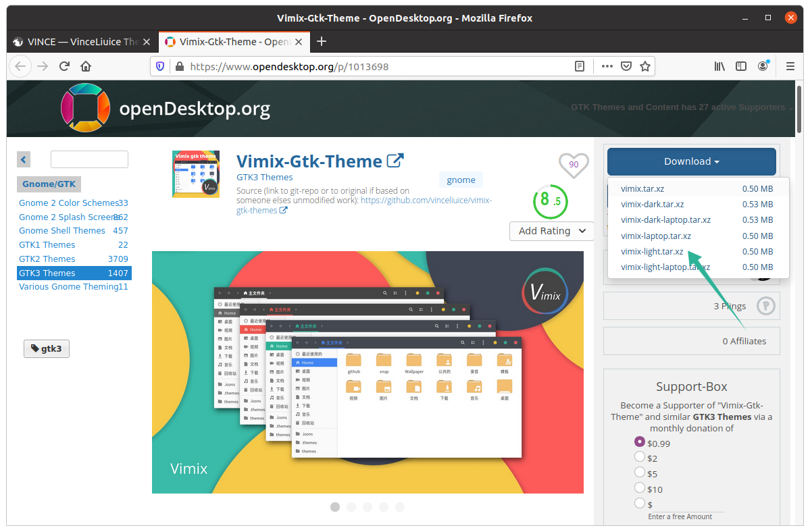This screenshot has height=532, width=810.
Task: Click the heart icon showing 90
Action: (574, 165)
